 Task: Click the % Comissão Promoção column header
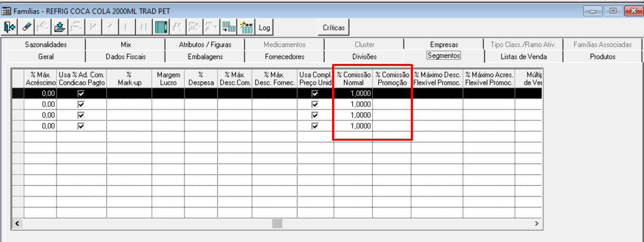click(x=392, y=78)
